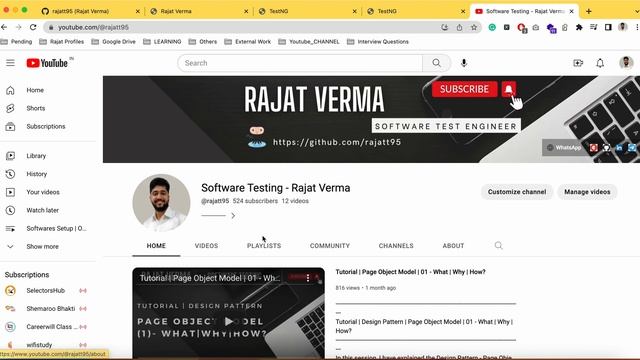
Task: Click Customize channel button
Action: click(517, 192)
